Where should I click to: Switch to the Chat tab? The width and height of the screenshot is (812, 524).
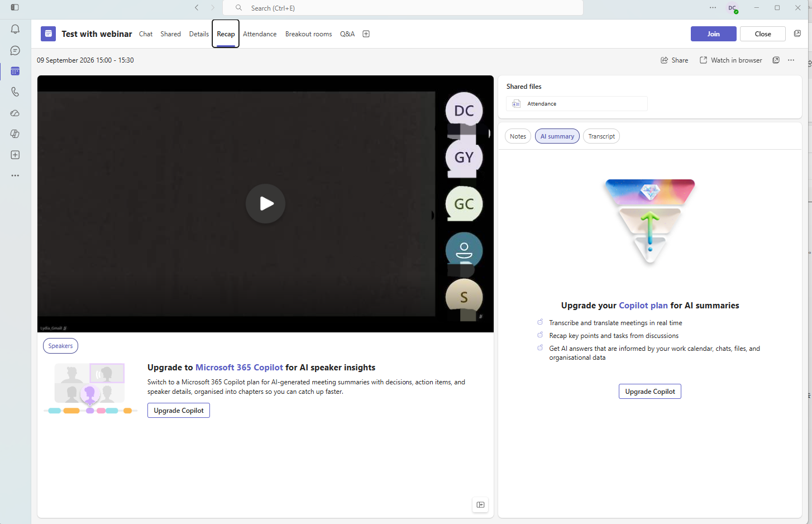[x=146, y=34]
